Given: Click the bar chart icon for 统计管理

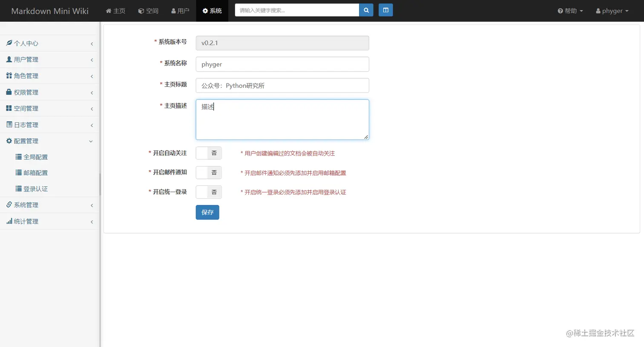Looking at the screenshot, I should (x=9, y=221).
